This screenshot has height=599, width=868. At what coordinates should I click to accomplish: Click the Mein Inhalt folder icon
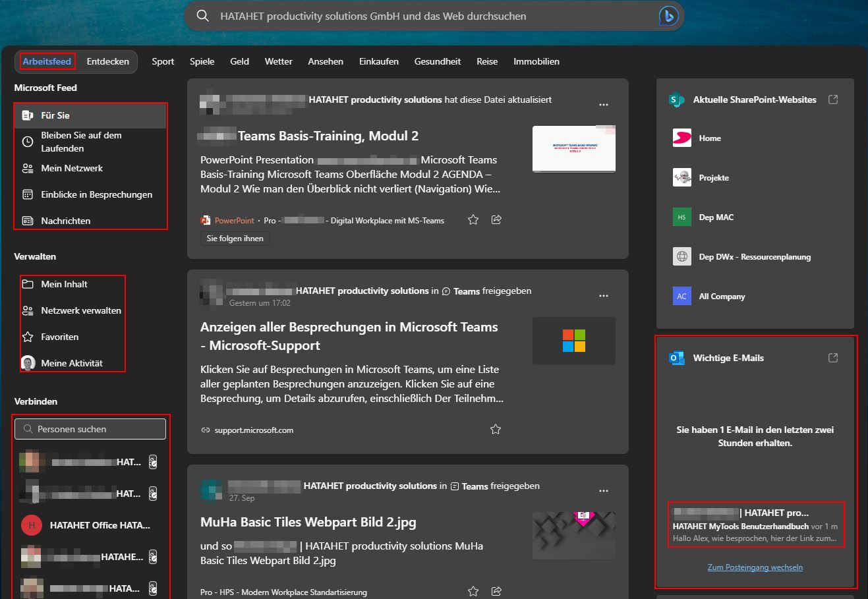(x=28, y=284)
